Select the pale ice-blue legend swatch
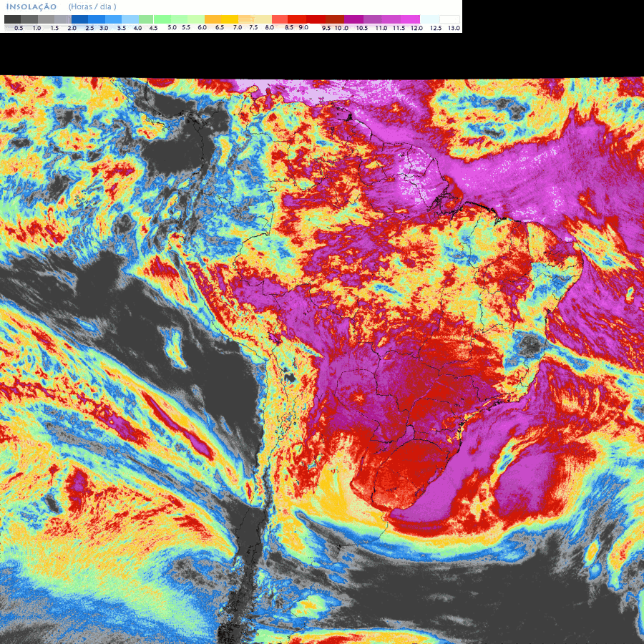This screenshot has height=644, width=644. coord(430,19)
